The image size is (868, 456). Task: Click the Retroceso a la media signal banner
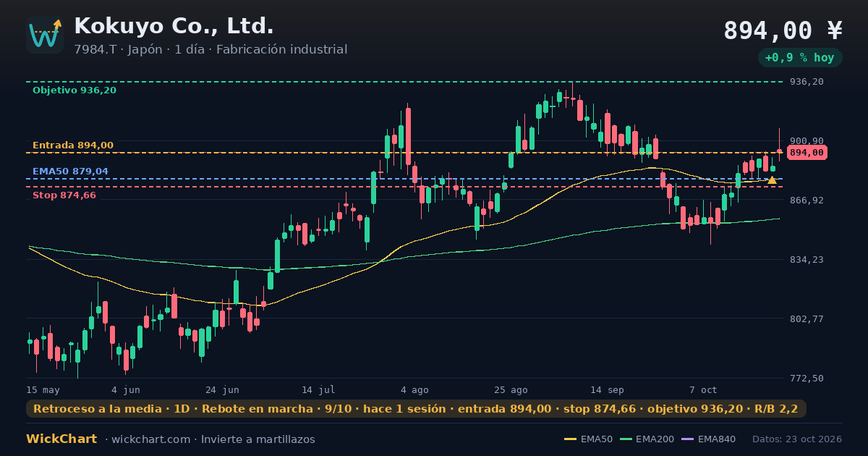pos(416,409)
